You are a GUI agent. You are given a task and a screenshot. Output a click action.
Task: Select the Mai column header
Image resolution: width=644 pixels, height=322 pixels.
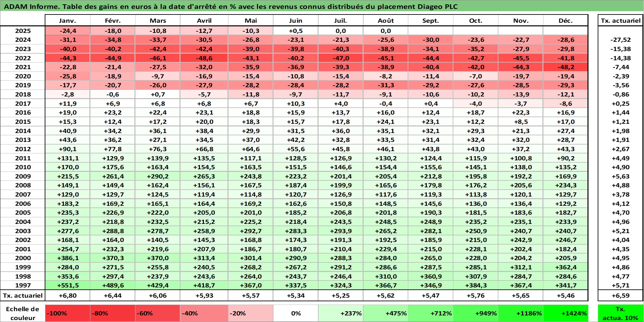click(250, 20)
